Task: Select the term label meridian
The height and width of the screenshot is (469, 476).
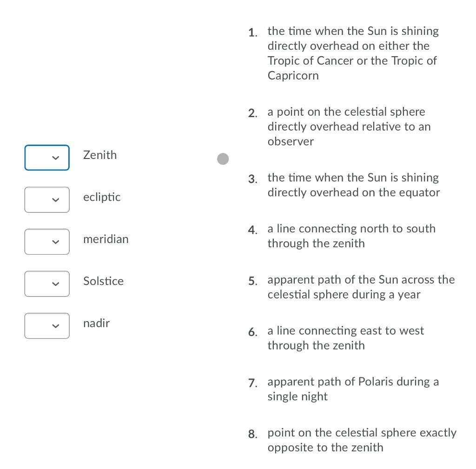Action: click(x=106, y=239)
